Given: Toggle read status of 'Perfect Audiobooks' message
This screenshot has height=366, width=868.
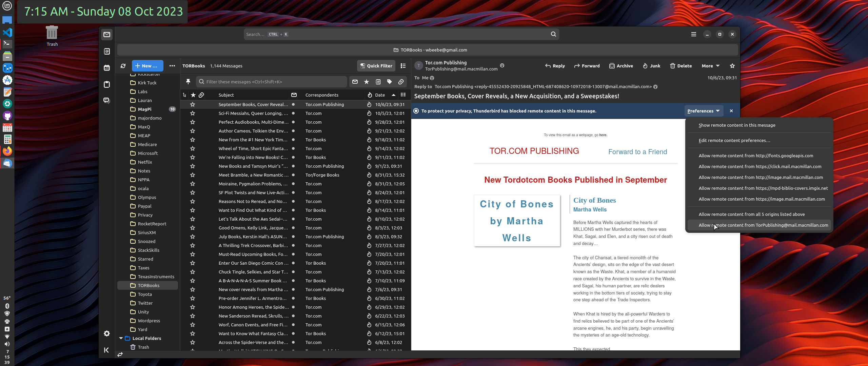Looking at the screenshot, I should [x=293, y=122].
